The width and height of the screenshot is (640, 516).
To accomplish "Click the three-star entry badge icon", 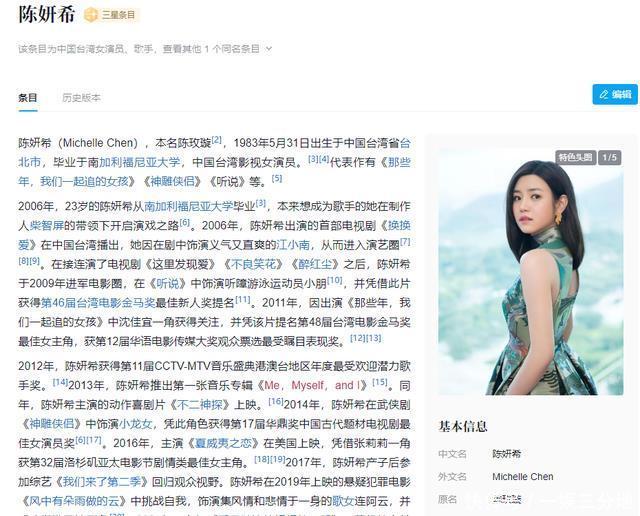I will coord(91,15).
